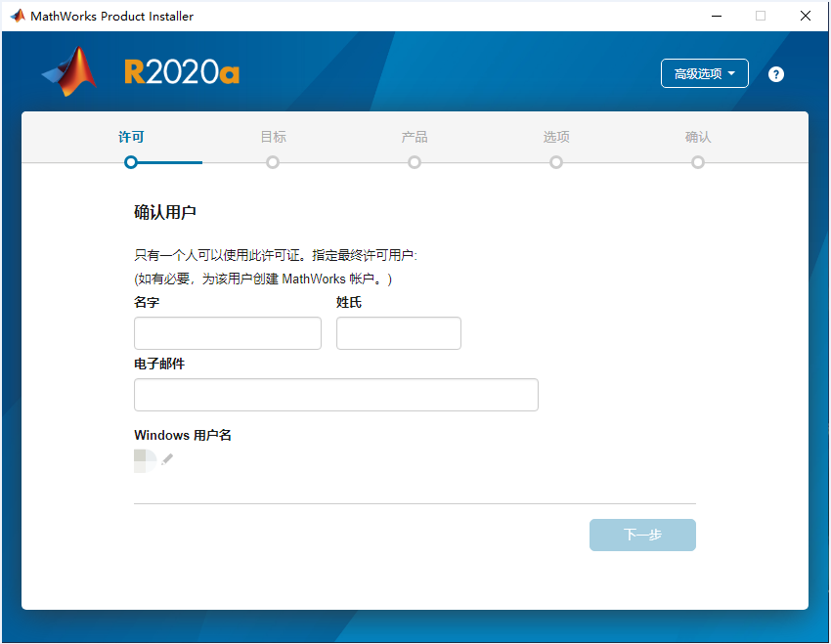Click the 只有一个人可以使用此许可证 instruction text
831x644 pixels.
pyautogui.click(x=276, y=255)
